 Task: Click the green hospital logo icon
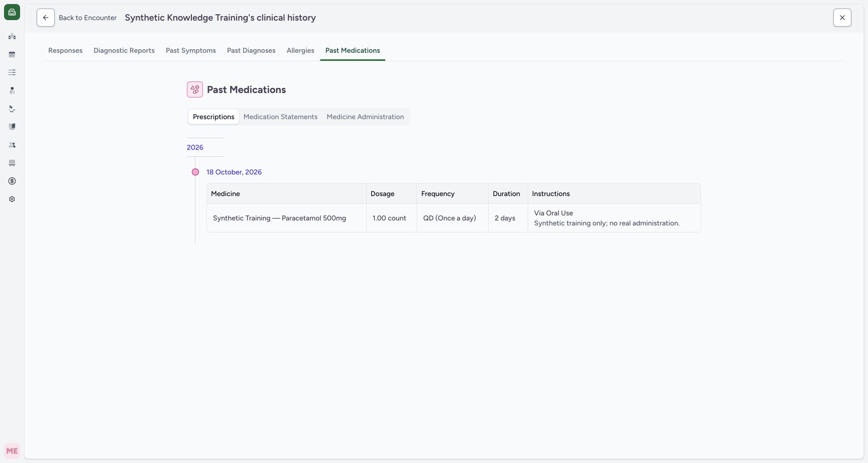(12, 12)
